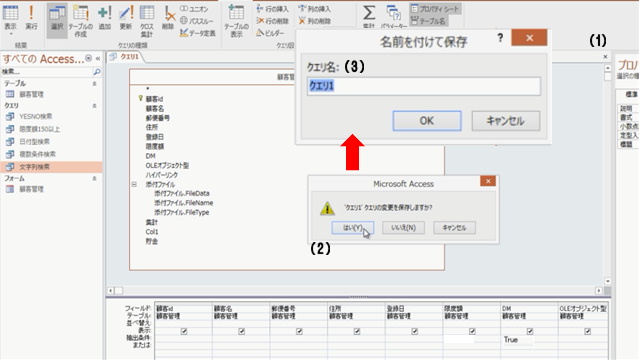The height and width of the screenshot is (360, 640).
Task: Select パススルー query option
Action: pos(197,20)
